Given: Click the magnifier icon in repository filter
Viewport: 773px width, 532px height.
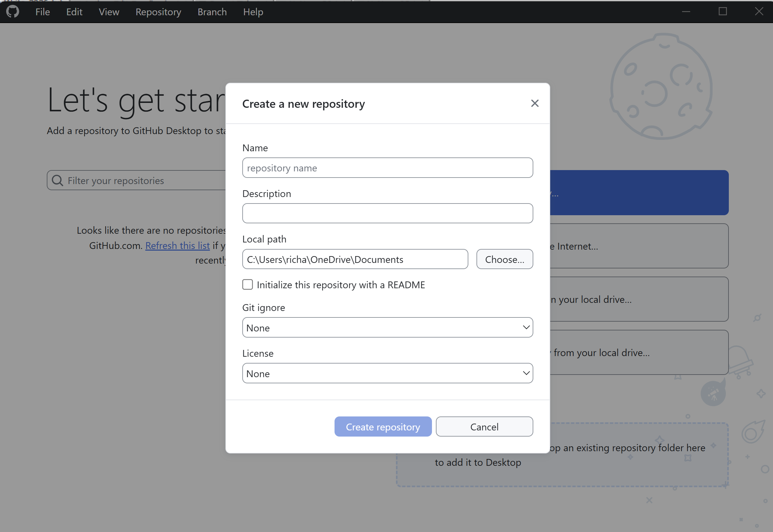Looking at the screenshot, I should click(x=57, y=180).
